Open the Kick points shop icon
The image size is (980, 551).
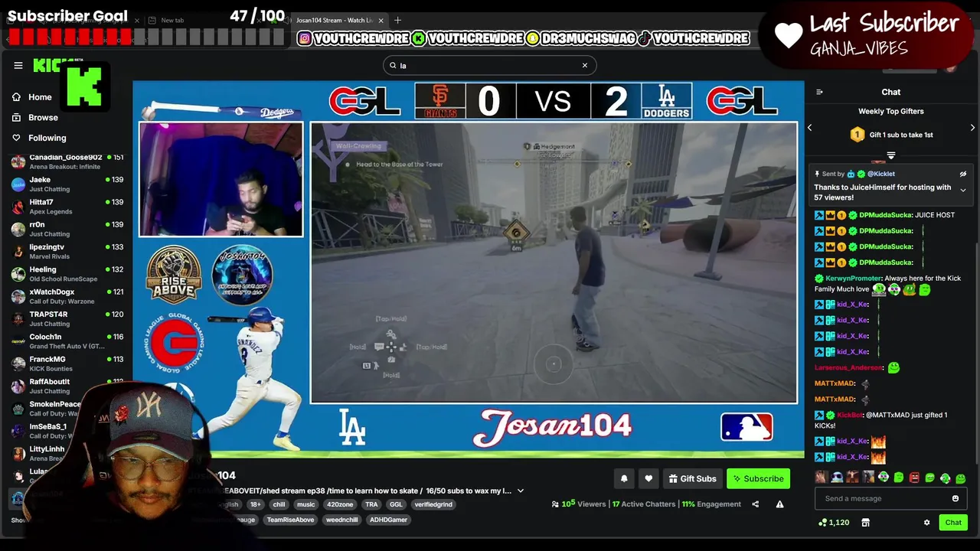pyautogui.click(x=866, y=523)
